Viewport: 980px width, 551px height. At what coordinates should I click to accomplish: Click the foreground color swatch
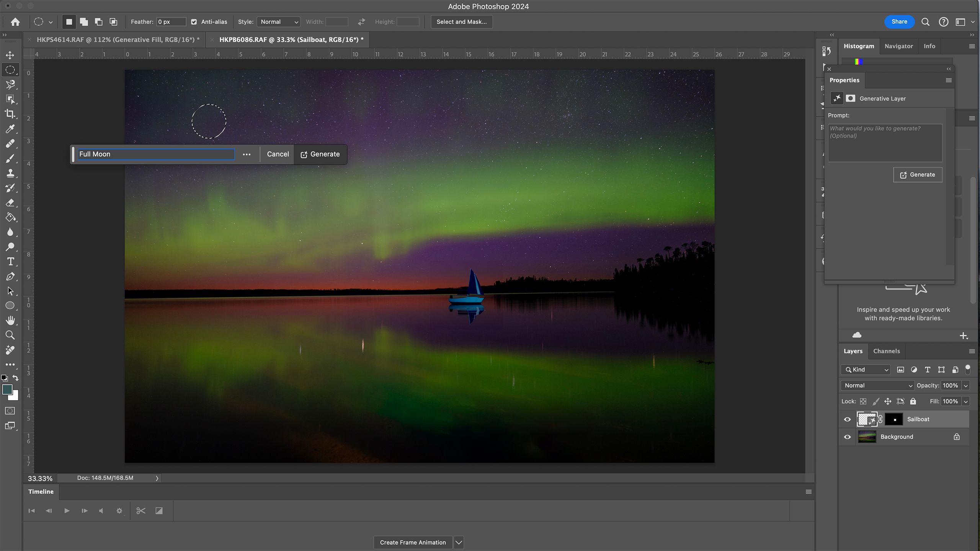7,389
